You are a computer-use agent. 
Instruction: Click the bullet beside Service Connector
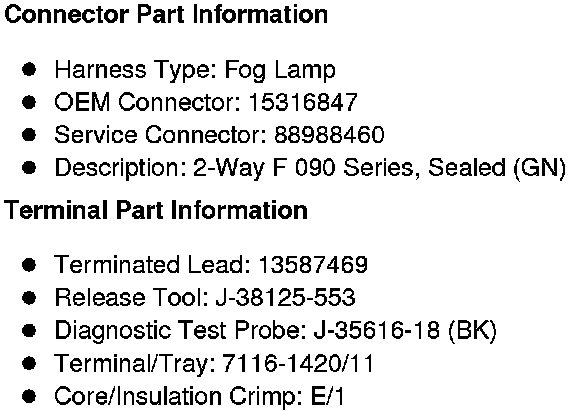click(29, 135)
